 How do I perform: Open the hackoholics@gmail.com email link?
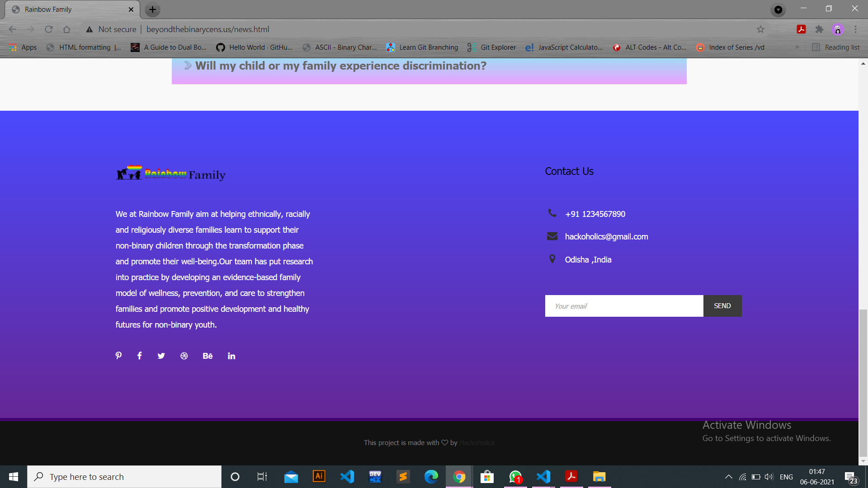[606, 237]
